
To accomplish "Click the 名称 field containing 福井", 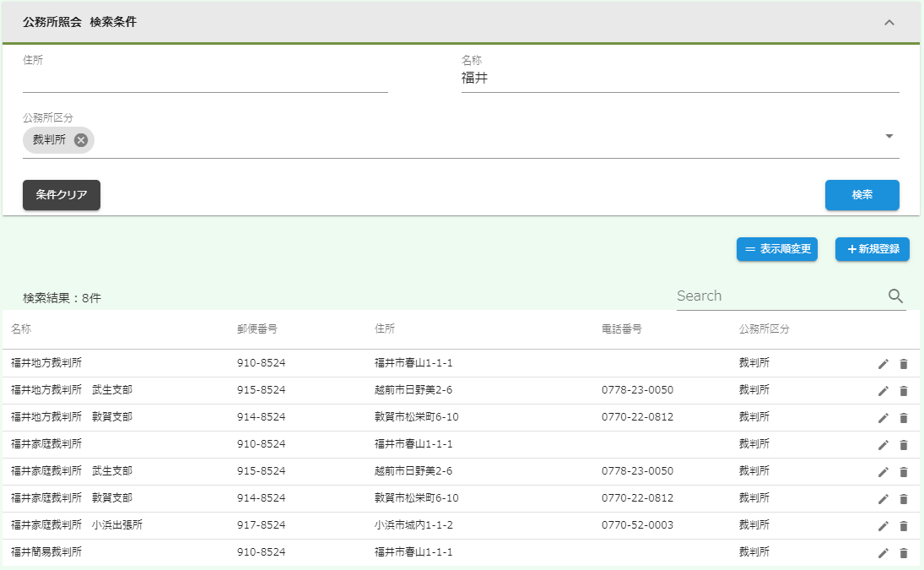I will 679,79.
